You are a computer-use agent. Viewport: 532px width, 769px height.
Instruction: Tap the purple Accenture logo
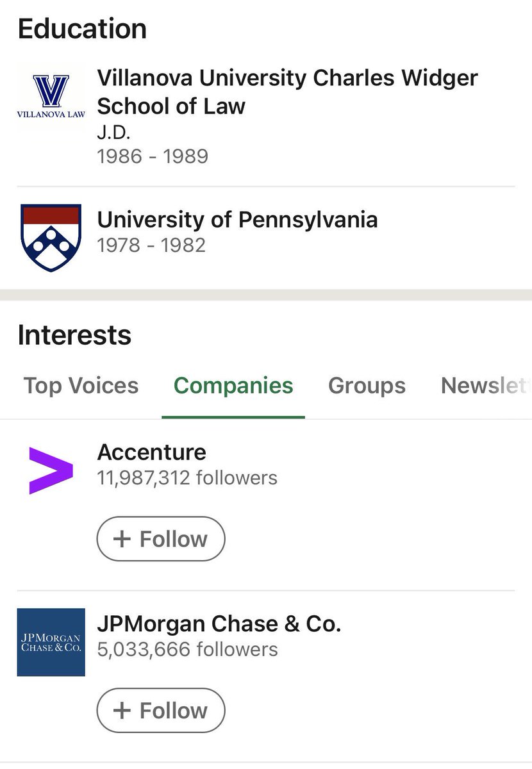pyautogui.click(x=51, y=470)
